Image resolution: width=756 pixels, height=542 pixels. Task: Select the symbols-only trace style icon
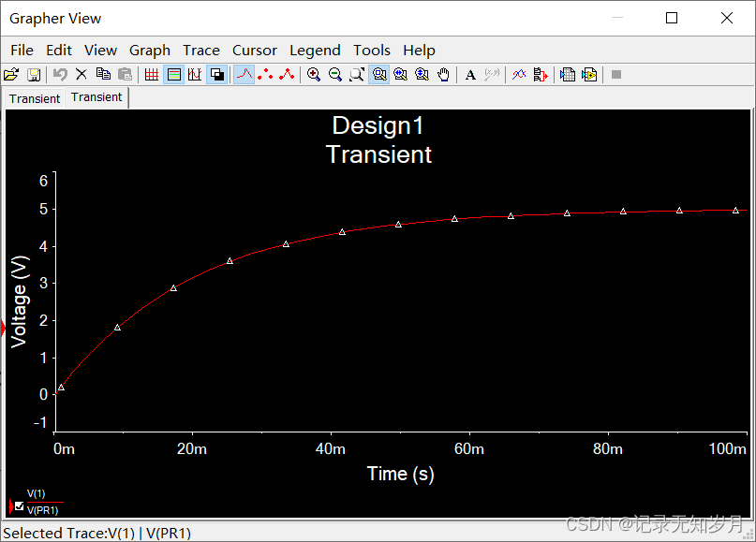point(265,75)
